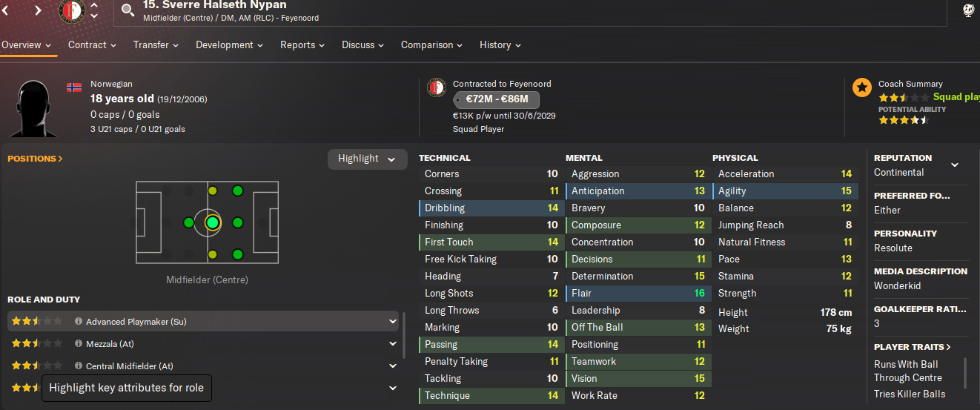Select the centre midfield position dot
The image size is (980, 410).
pos(212,222)
